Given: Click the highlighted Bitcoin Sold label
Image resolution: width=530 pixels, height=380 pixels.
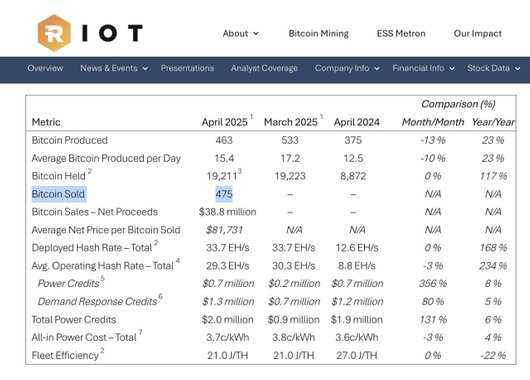Looking at the screenshot, I should (59, 194).
